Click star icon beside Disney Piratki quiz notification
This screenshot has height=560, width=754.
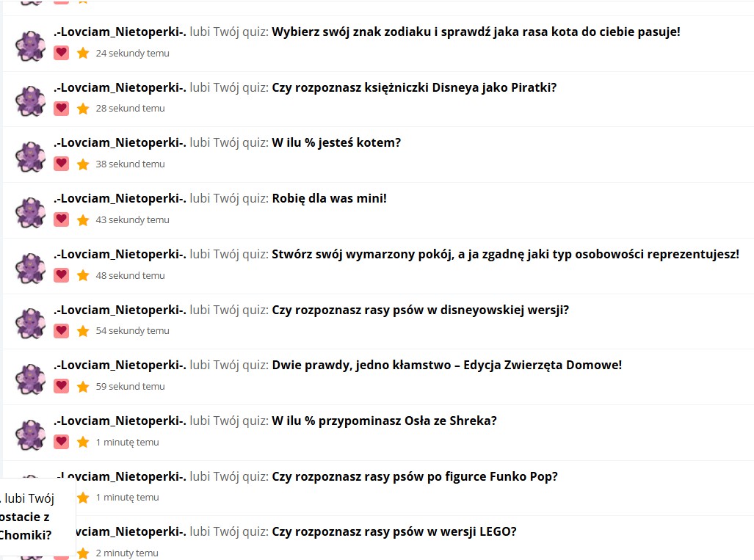click(83, 109)
